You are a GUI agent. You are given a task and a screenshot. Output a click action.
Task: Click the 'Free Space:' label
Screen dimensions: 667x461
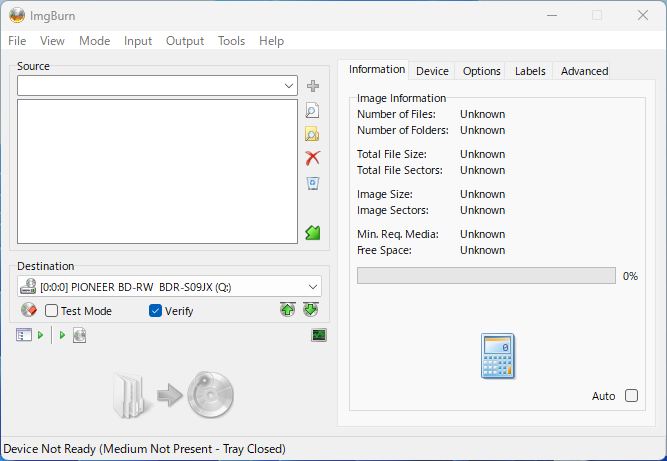(384, 250)
